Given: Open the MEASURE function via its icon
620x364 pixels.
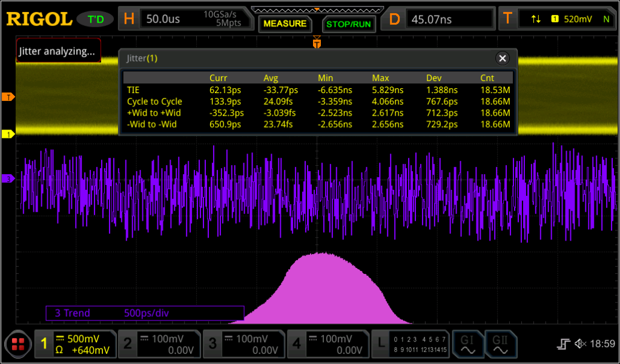Looking at the screenshot, I should [x=285, y=24].
